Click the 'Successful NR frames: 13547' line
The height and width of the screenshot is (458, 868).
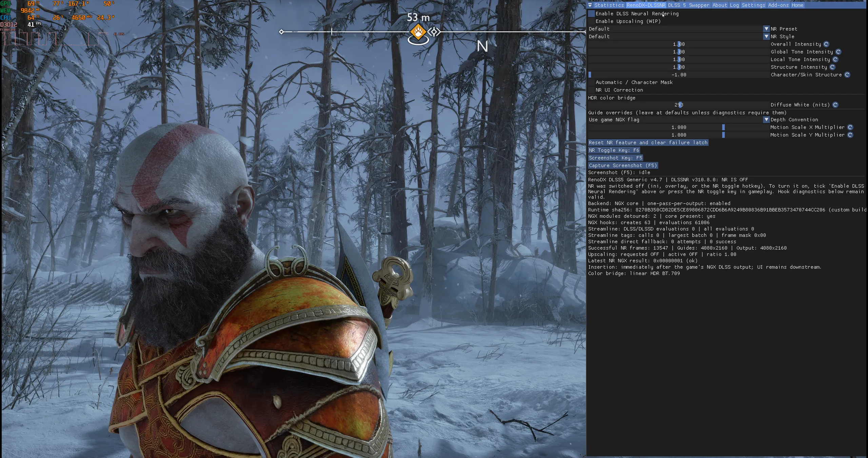click(687, 248)
